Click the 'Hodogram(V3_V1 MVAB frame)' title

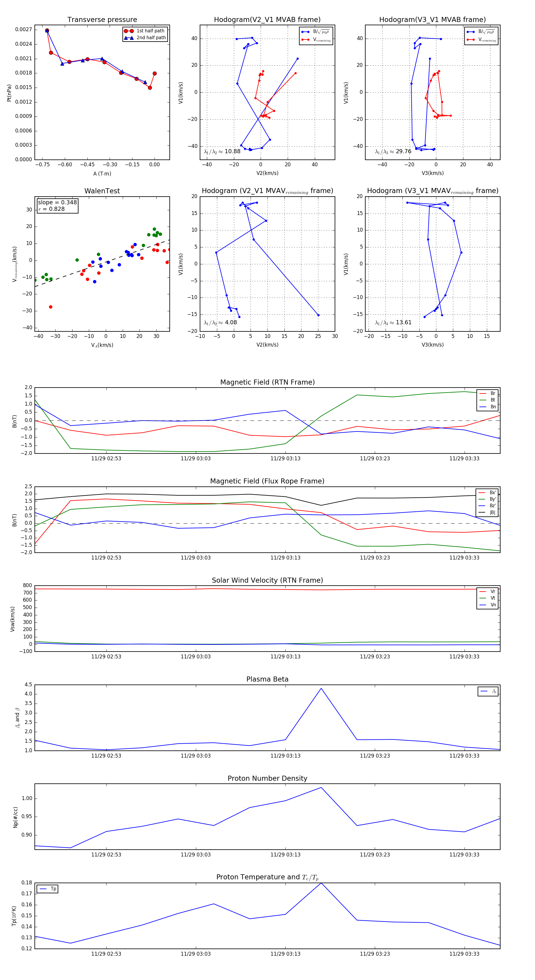(432, 20)
